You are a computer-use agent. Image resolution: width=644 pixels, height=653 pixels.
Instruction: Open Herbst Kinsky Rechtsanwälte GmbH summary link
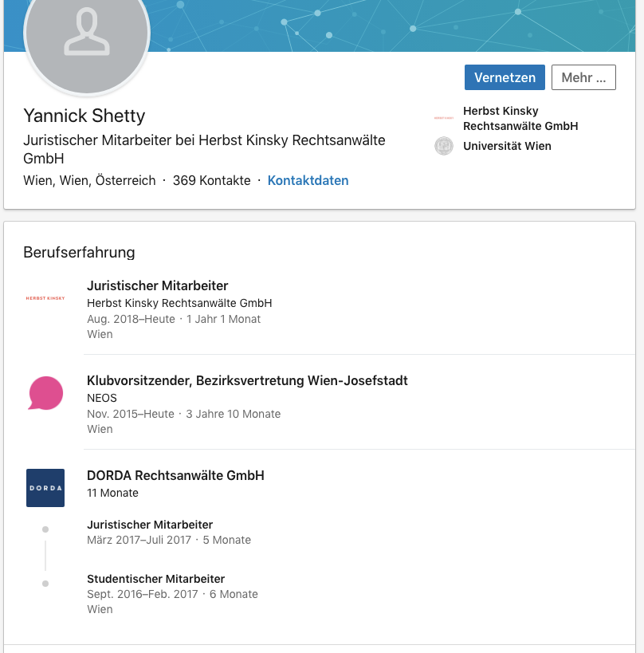click(x=520, y=118)
